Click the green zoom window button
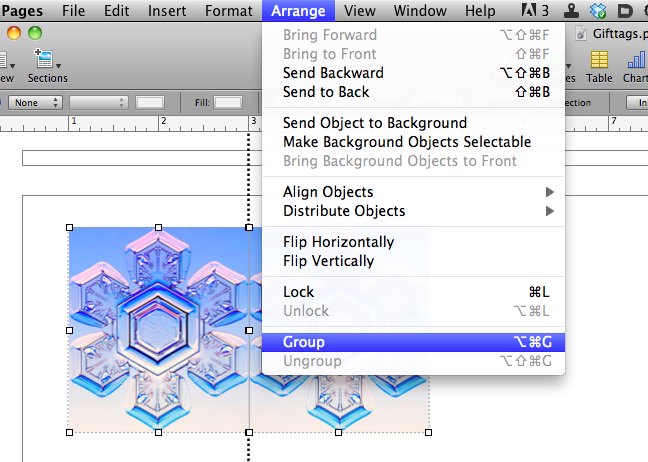This screenshot has height=462, width=648. pyautogui.click(x=35, y=33)
